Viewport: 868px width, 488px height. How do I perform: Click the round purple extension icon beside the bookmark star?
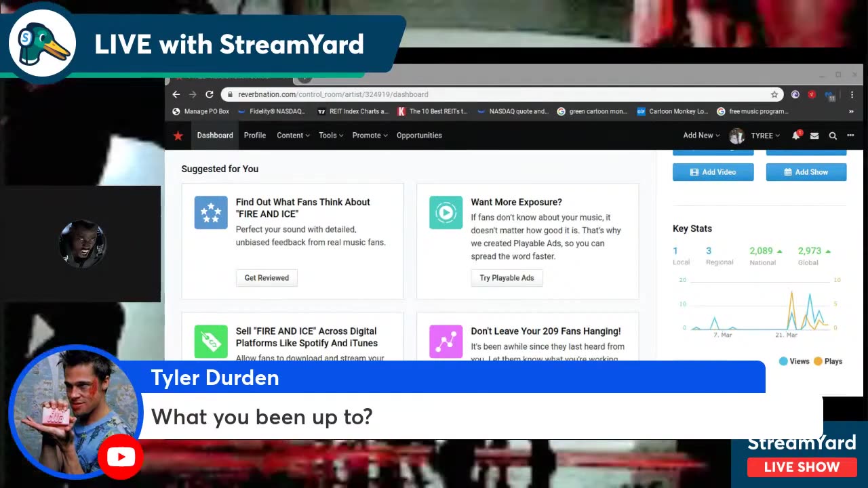click(x=795, y=94)
